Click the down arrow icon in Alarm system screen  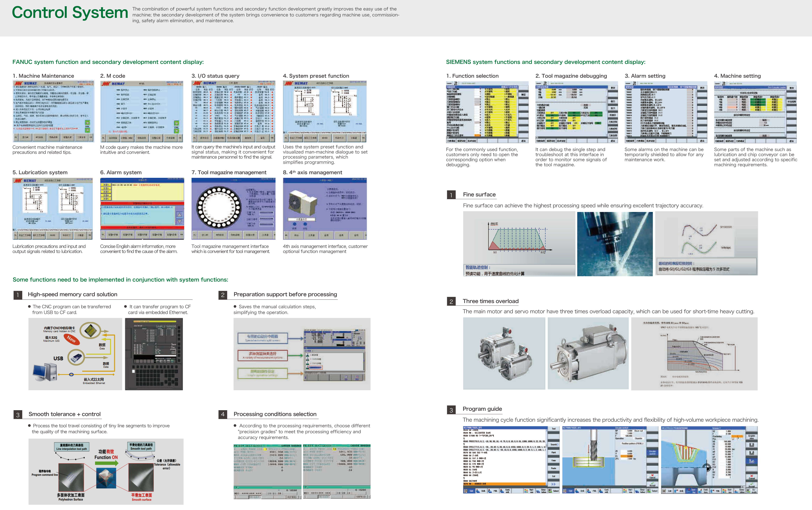point(180,222)
